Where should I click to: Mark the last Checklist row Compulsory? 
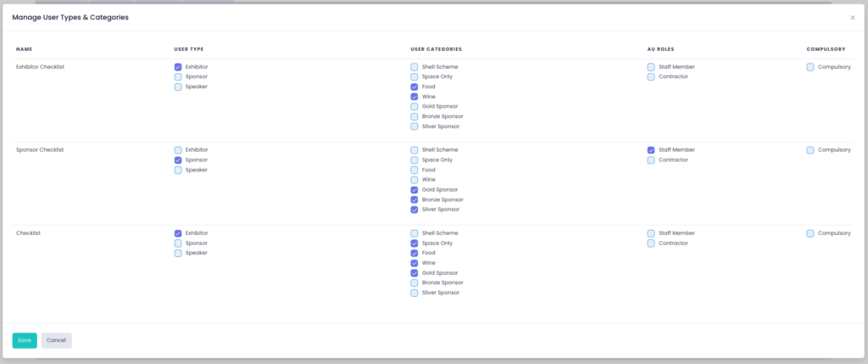tap(810, 233)
